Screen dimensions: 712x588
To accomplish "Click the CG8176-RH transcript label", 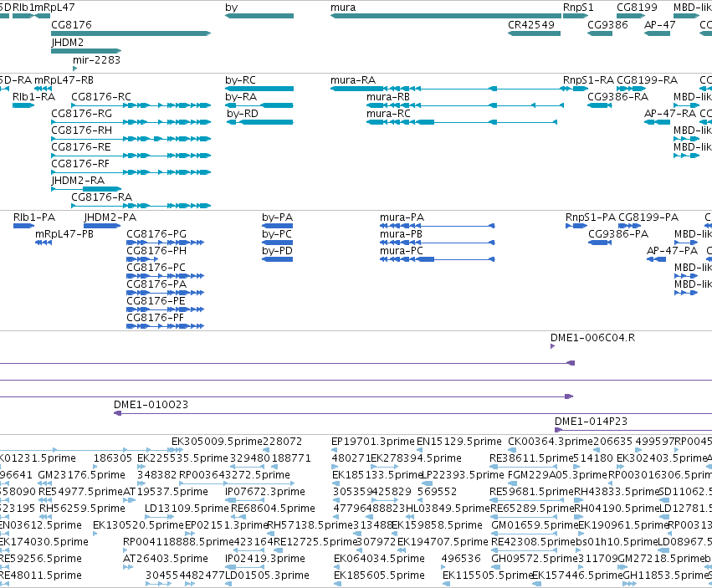I will pyautogui.click(x=81, y=130).
